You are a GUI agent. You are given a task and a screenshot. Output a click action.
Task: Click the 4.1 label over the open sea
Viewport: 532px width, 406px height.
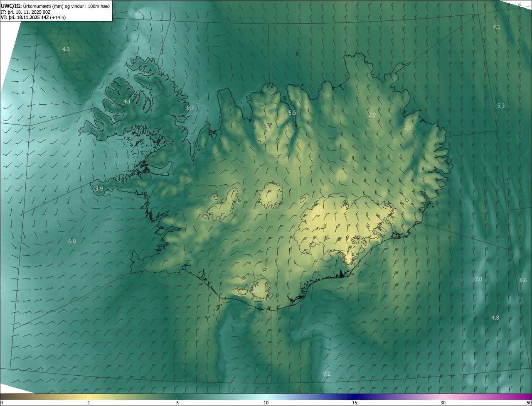coord(496,27)
